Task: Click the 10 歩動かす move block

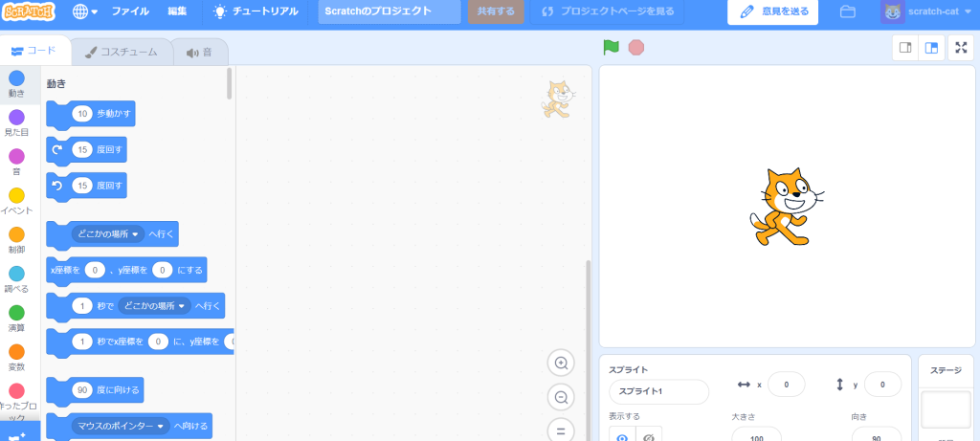Action: (91, 114)
